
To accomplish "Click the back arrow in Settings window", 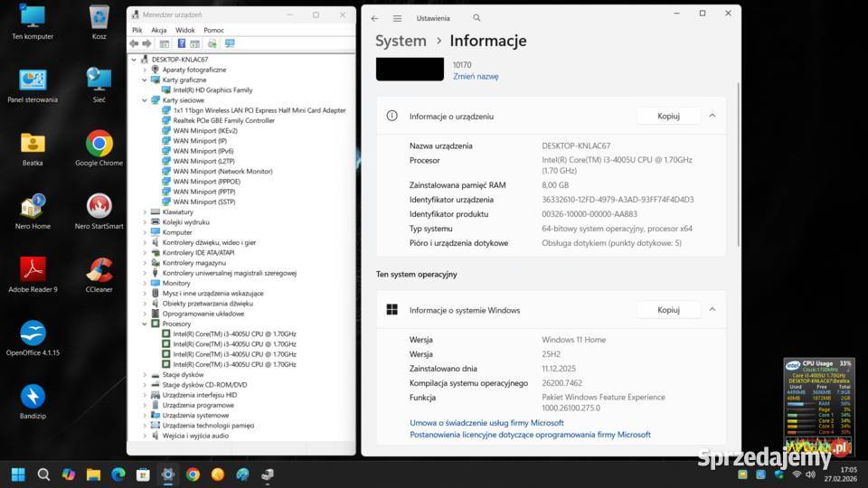I will 374,18.
